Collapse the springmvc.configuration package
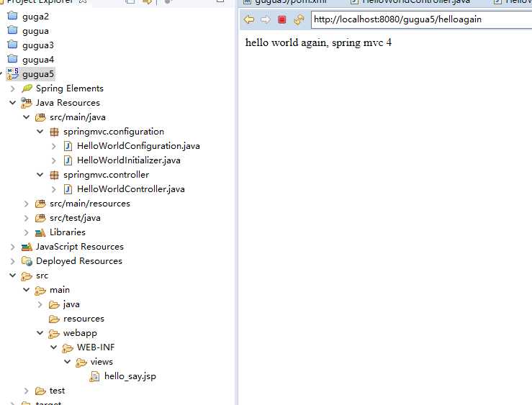This screenshot has width=532, height=405. 40,131
